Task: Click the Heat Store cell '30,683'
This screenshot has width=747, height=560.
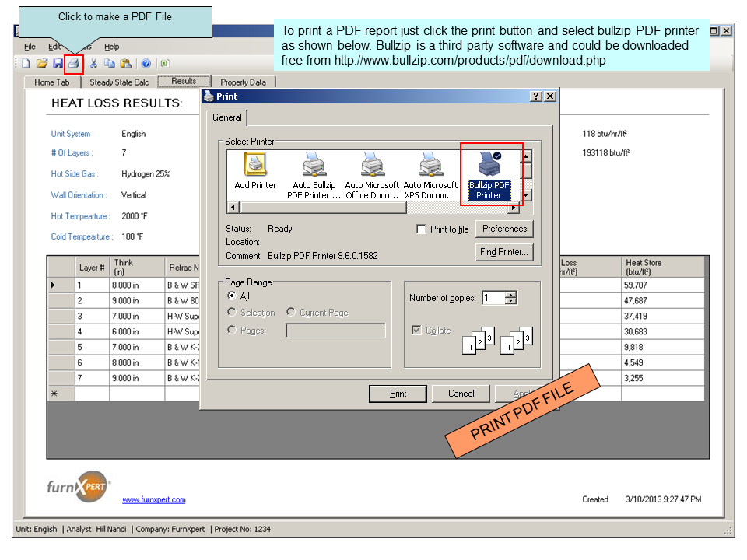Action: pyautogui.click(x=662, y=331)
